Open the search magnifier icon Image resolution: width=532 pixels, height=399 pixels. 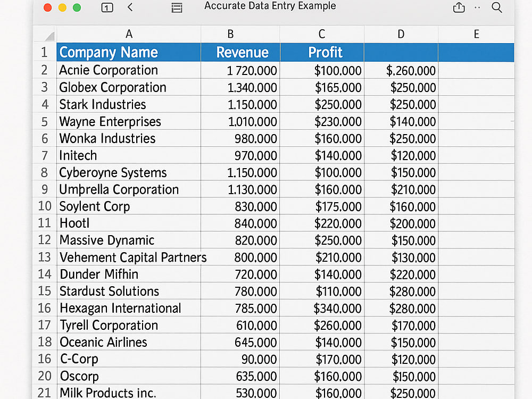497,7
